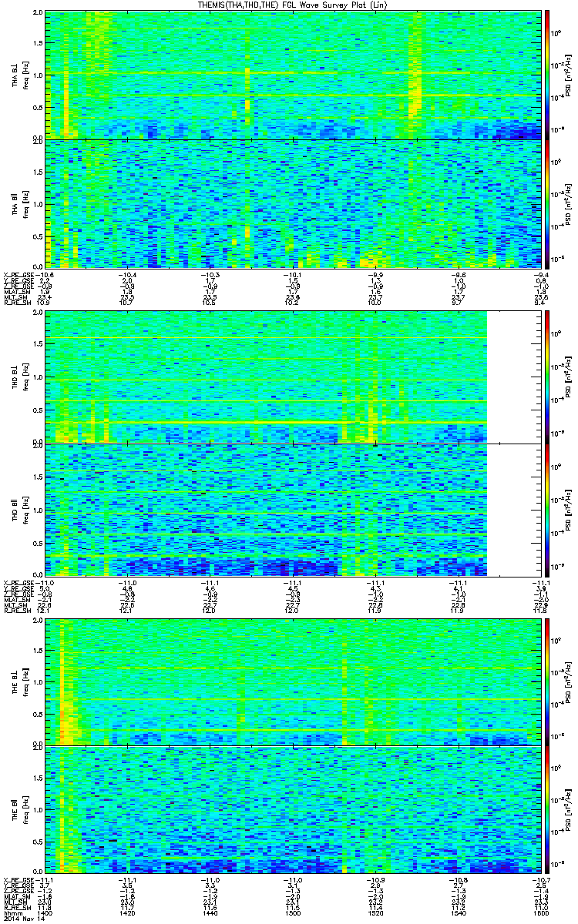Image resolution: width=578 pixels, height=924 pixels.
Task: Click the '1500' time tick label
Action: (293, 912)
